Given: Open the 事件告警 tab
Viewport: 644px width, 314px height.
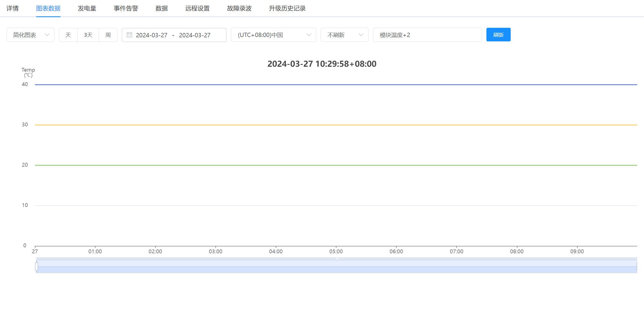Looking at the screenshot, I should pos(126,8).
